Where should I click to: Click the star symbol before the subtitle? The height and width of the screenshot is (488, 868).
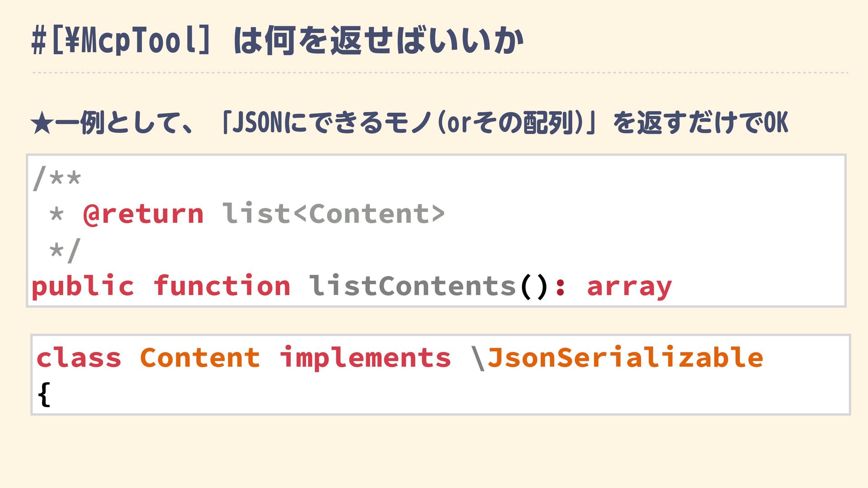(x=42, y=124)
